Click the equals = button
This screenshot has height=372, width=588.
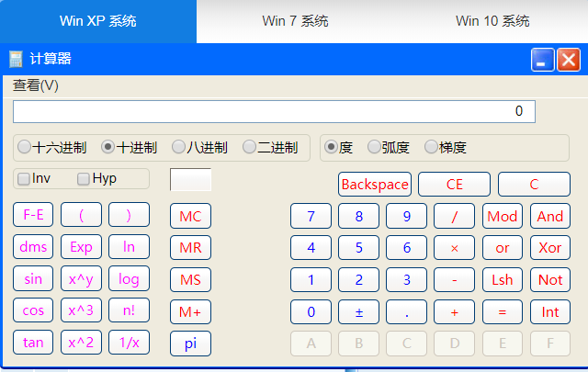(x=503, y=311)
